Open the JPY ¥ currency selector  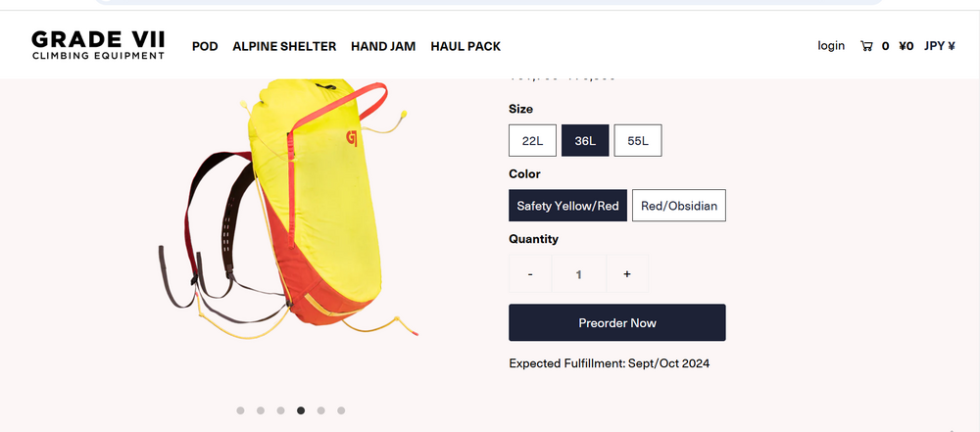[940, 46]
